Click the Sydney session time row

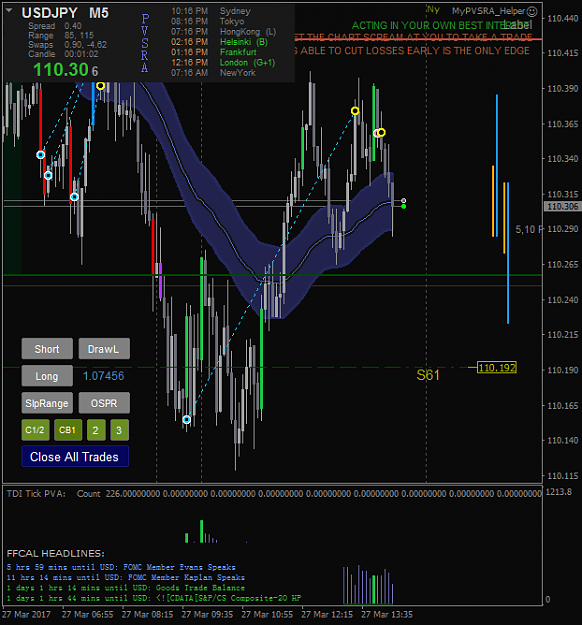coord(211,11)
